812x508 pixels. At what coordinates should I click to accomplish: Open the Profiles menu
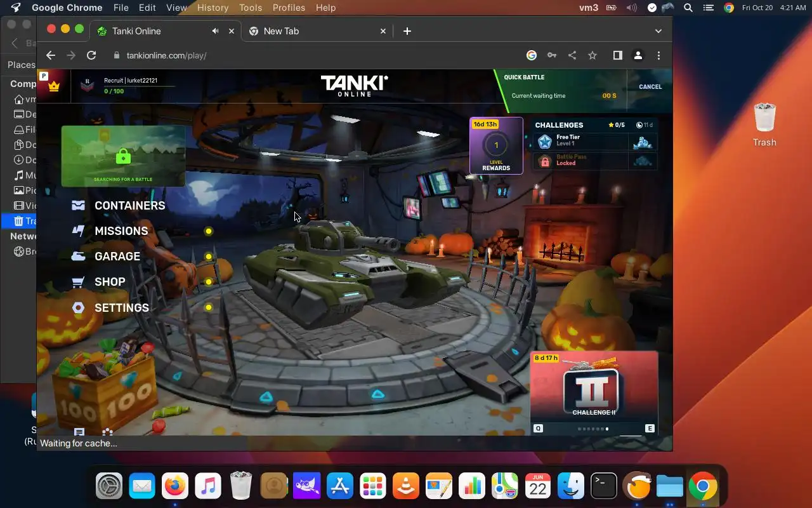[289, 8]
